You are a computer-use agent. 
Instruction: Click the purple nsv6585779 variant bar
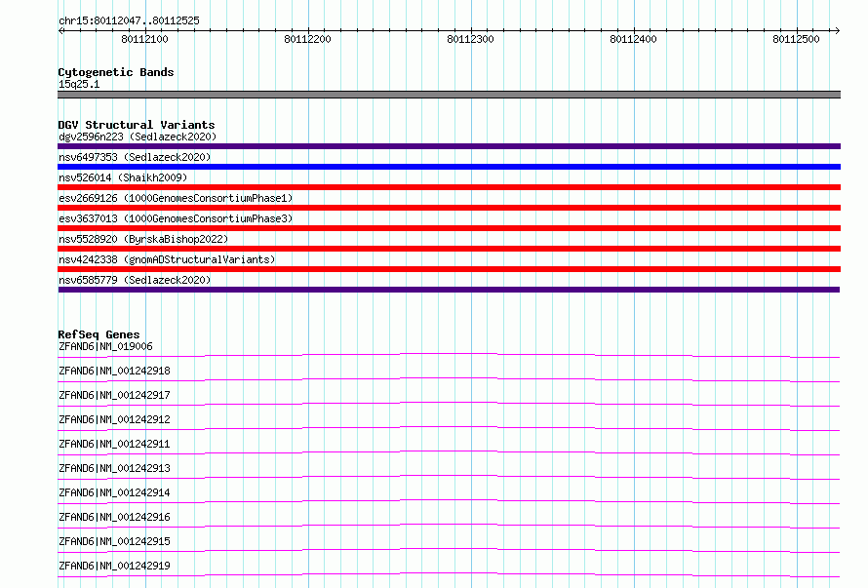(x=449, y=290)
